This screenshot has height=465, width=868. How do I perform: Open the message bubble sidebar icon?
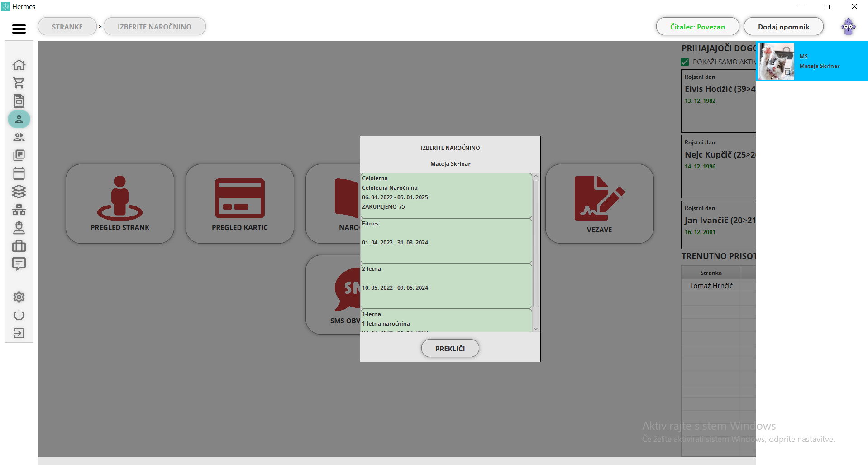19,264
